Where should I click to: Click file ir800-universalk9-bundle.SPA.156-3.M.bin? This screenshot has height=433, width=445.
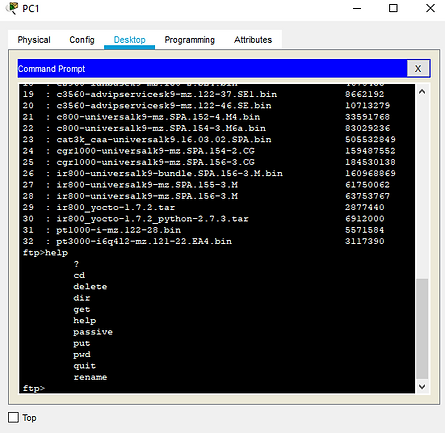tap(169, 174)
